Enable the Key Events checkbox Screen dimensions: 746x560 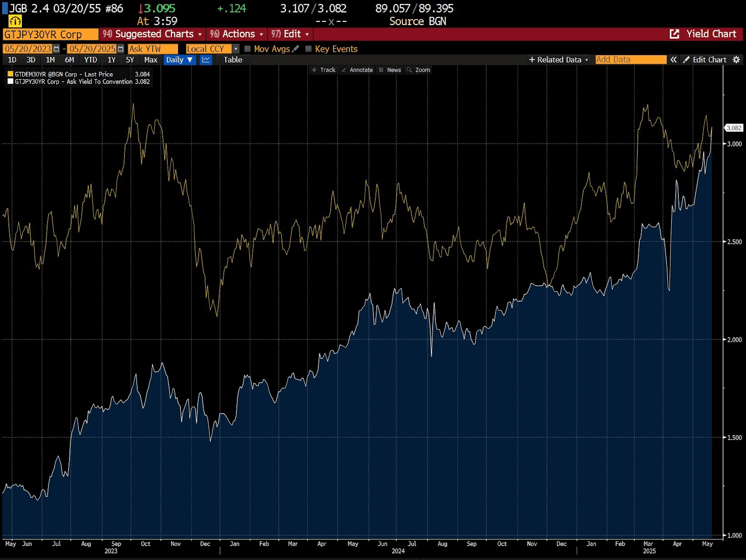308,48
